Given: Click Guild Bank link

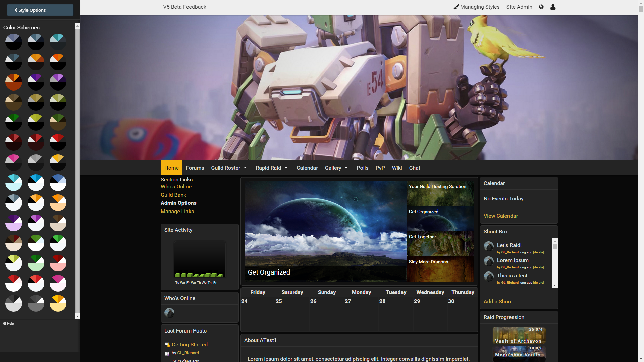Looking at the screenshot, I should point(173,195).
